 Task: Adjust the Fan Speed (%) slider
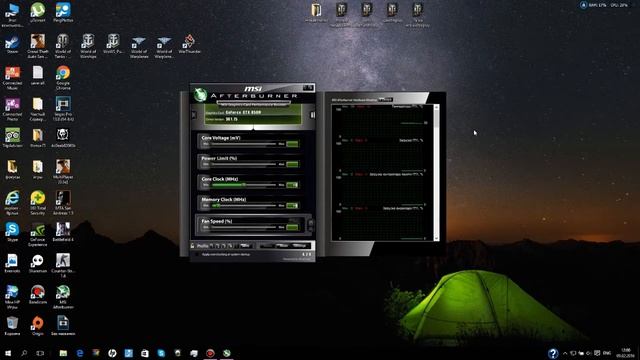pyautogui.click(x=243, y=227)
